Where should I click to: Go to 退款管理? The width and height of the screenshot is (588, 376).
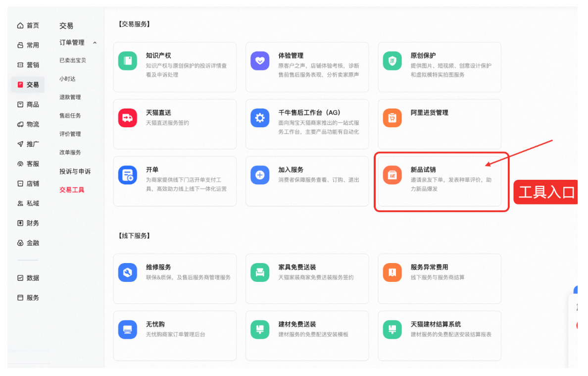(x=70, y=97)
